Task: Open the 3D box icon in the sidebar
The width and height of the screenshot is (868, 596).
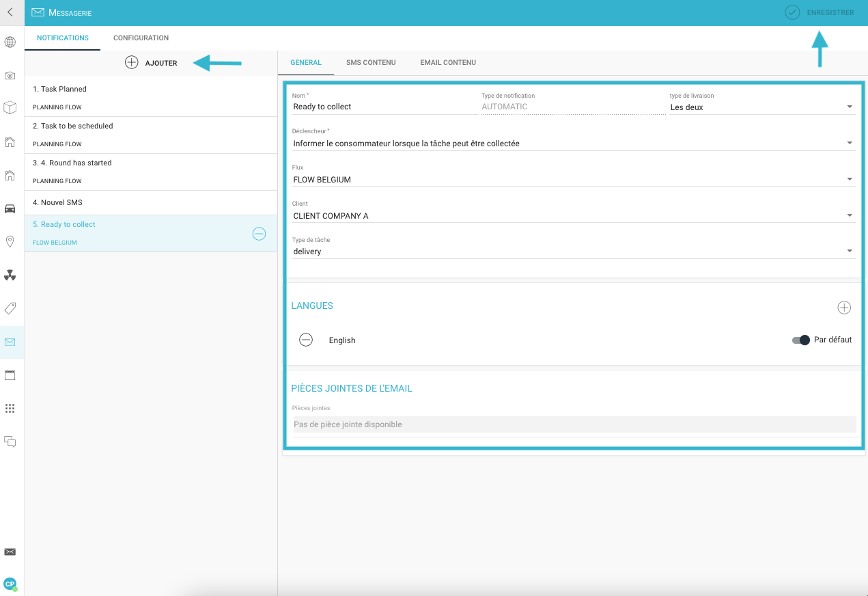Action: 10,108
